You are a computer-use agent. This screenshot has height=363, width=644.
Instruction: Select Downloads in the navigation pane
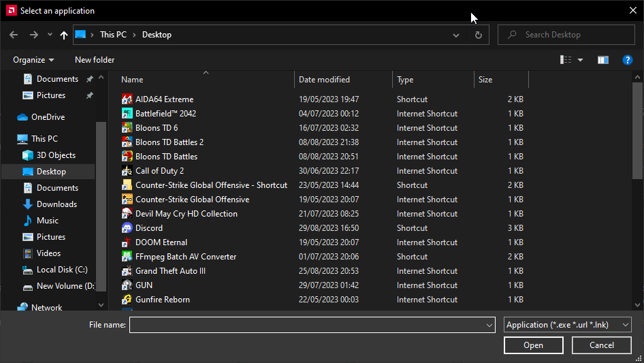[57, 204]
